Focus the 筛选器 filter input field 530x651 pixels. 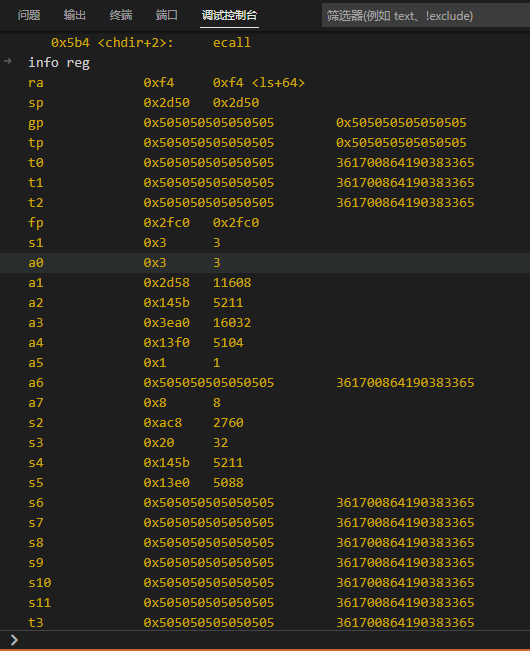point(426,16)
